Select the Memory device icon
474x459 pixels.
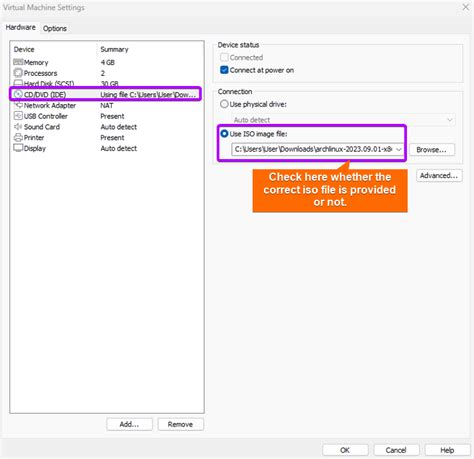tap(18, 62)
